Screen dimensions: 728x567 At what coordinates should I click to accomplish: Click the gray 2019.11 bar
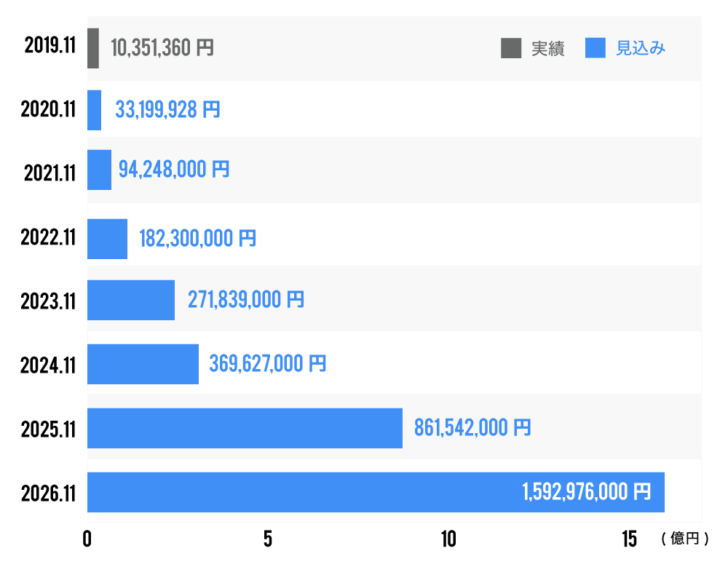pyautogui.click(x=93, y=48)
